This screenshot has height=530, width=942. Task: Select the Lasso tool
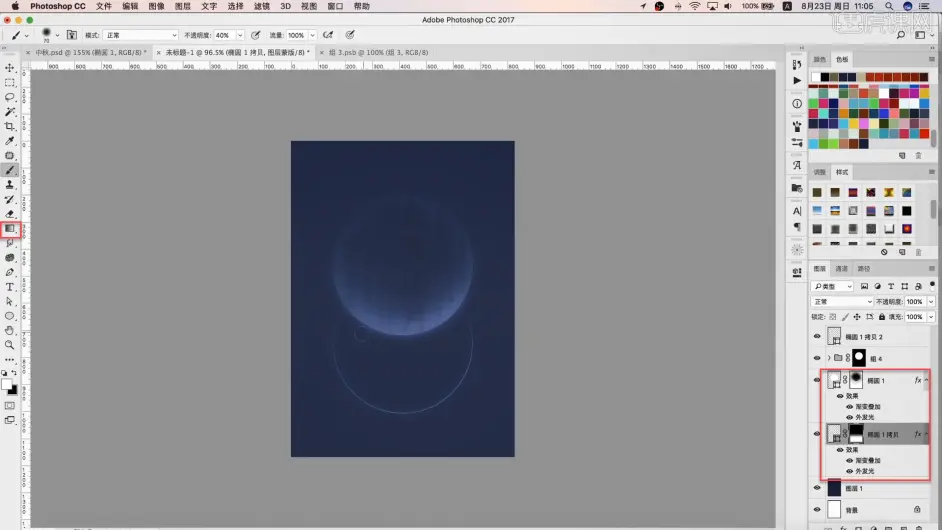[10, 97]
